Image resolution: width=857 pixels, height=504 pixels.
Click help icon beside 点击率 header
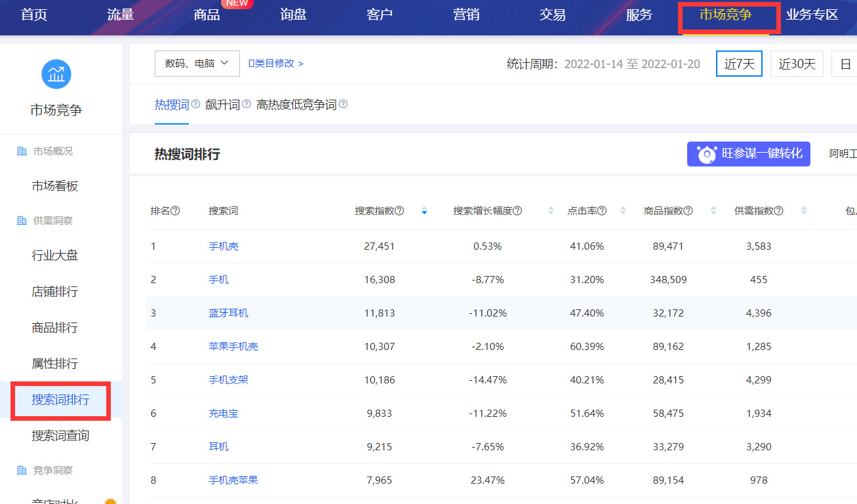[602, 211]
